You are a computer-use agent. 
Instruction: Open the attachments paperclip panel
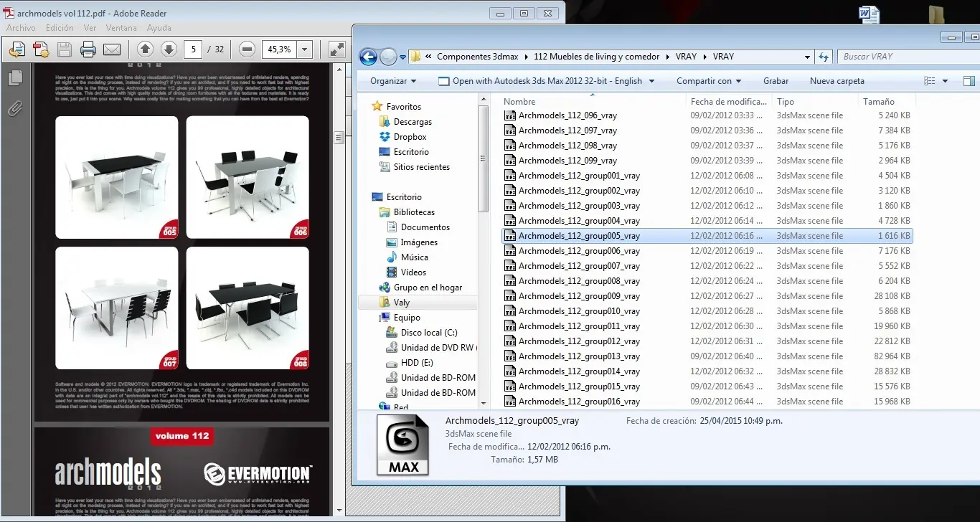pos(15,108)
